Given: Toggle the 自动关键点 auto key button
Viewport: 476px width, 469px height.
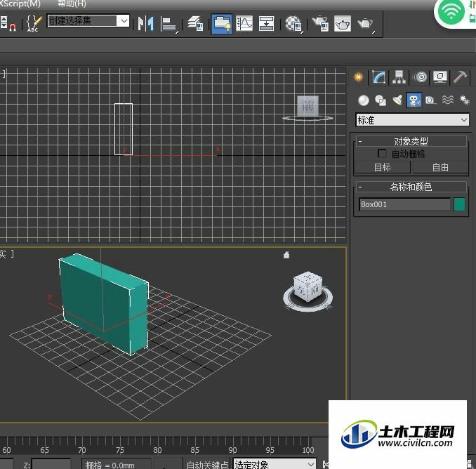Looking at the screenshot, I should (x=206, y=465).
